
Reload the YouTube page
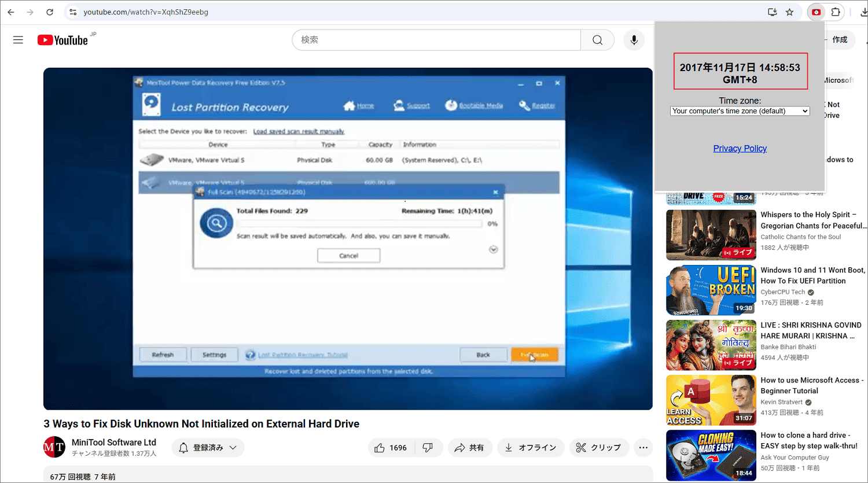pyautogui.click(x=50, y=12)
